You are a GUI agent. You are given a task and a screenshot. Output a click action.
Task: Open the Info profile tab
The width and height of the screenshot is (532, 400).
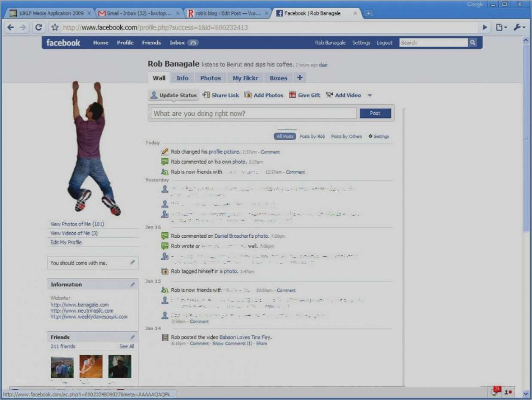coord(182,78)
